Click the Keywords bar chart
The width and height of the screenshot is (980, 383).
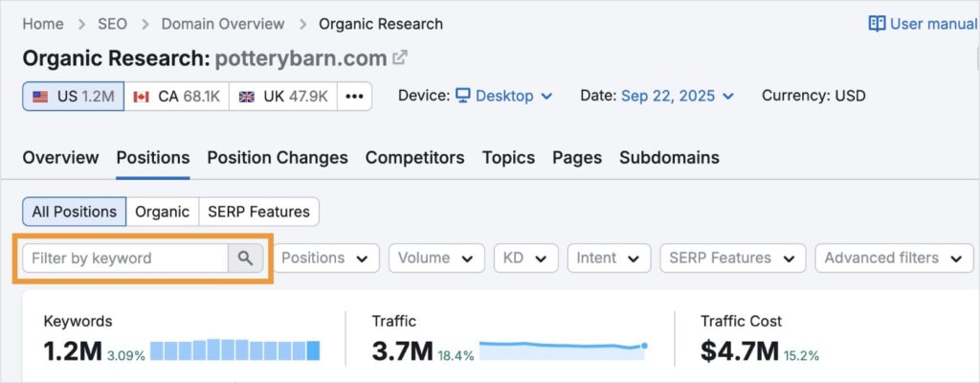tap(235, 349)
